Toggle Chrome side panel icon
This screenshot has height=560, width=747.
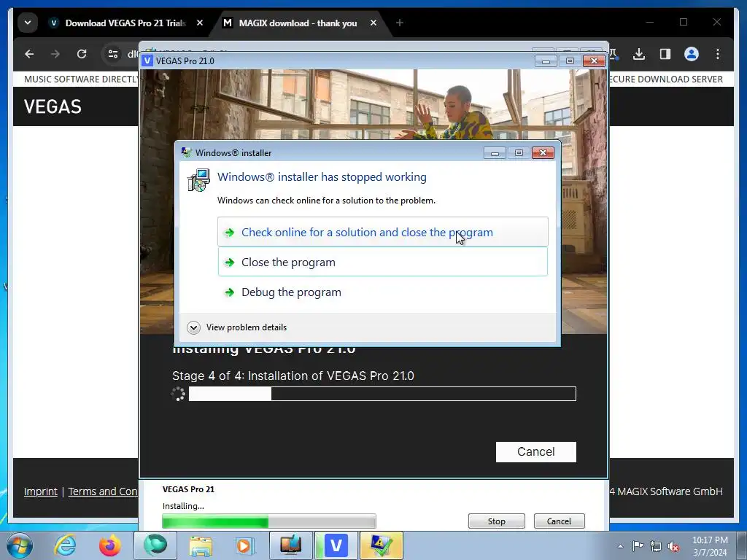point(665,54)
